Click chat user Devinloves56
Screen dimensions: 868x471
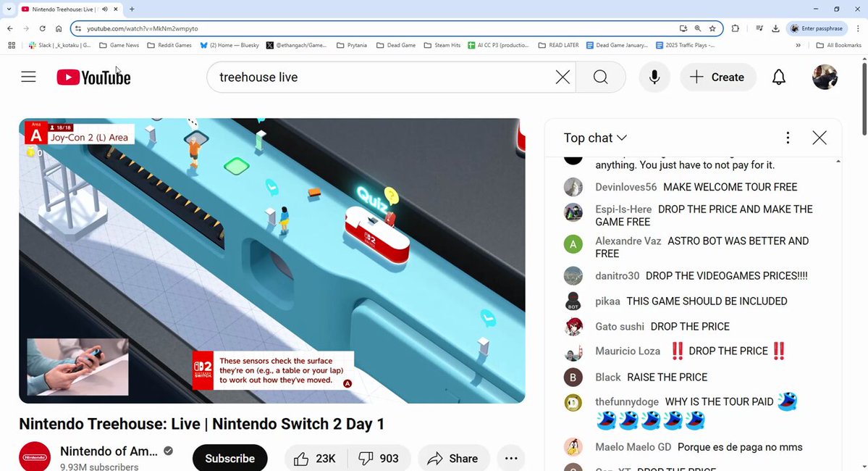(626, 187)
